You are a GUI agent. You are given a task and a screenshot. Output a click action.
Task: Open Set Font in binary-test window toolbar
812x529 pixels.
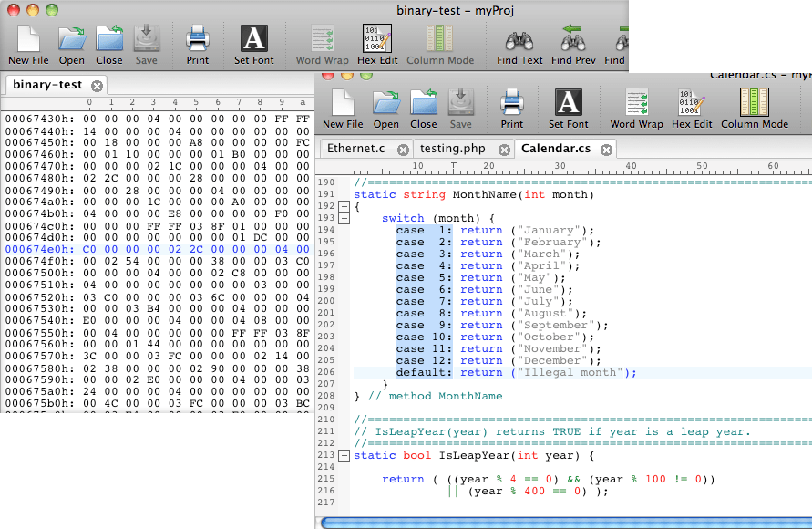click(x=253, y=46)
